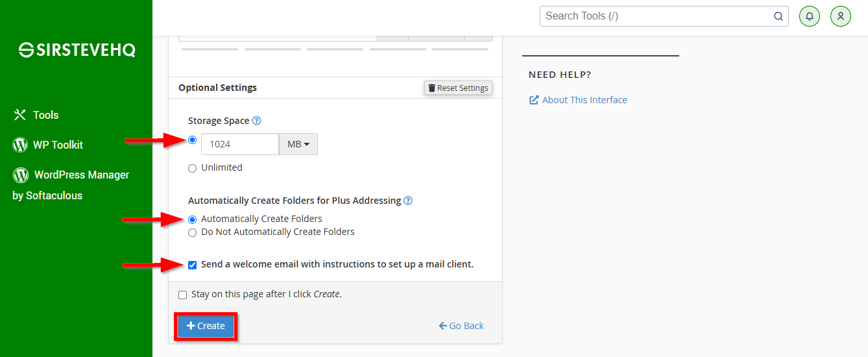Open the user account icon
Screen dimensions: 868x357
pyautogui.click(x=841, y=16)
